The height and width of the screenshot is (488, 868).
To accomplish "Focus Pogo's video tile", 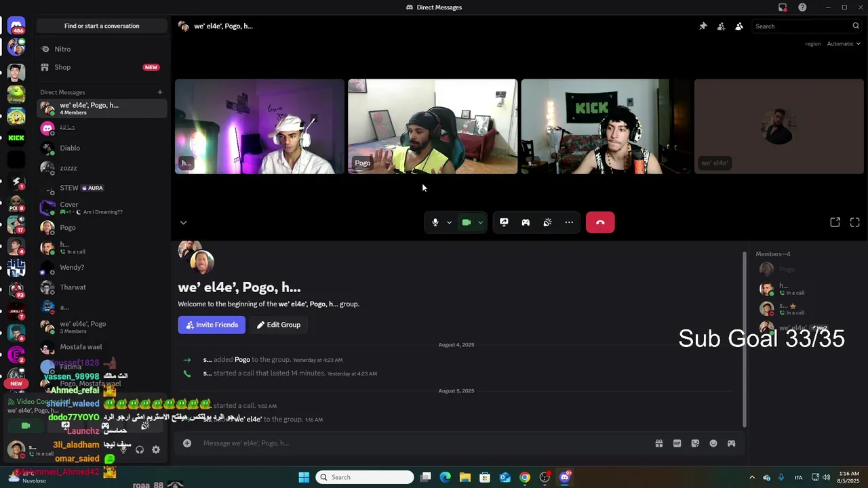I will [433, 127].
